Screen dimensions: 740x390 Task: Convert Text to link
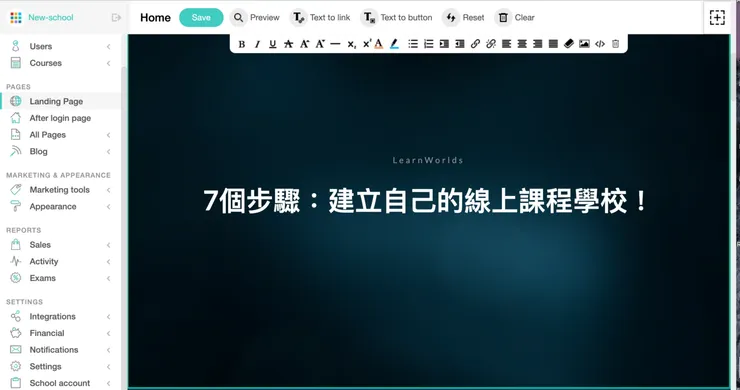(x=320, y=17)
